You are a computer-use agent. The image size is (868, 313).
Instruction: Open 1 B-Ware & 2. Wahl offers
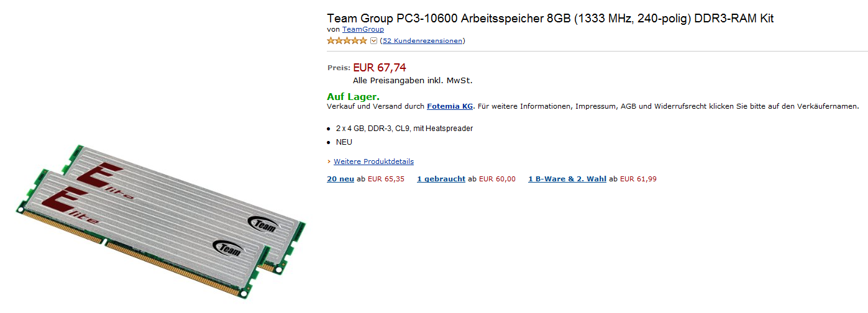pyautogui.click(x=567, y=179)
